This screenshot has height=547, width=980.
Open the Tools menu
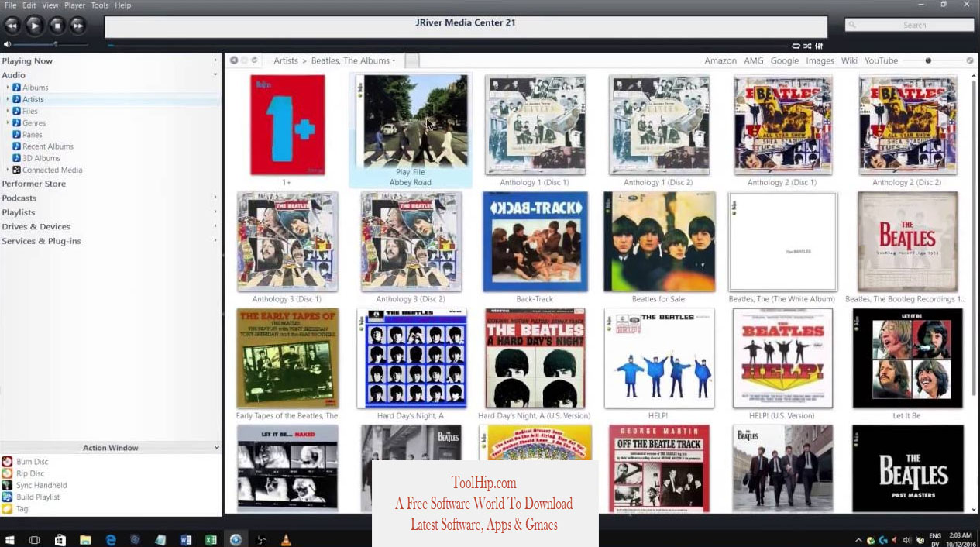(x=100, y=5)
